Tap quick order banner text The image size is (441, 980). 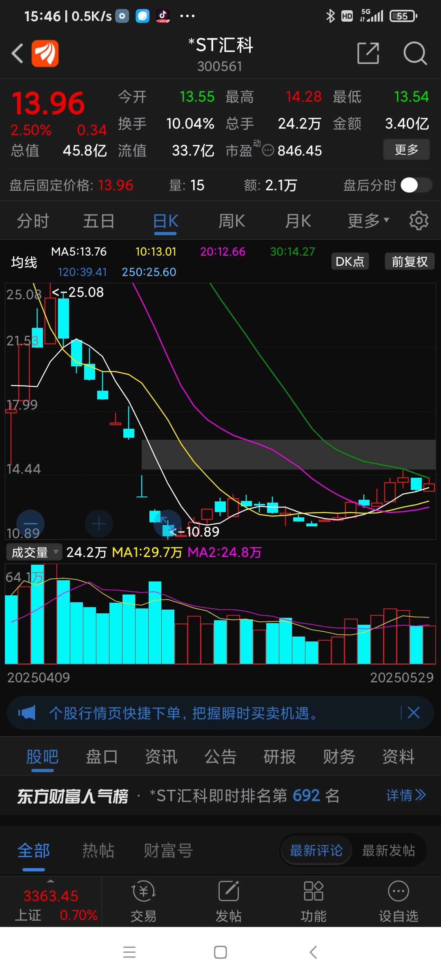pos(183,713)
